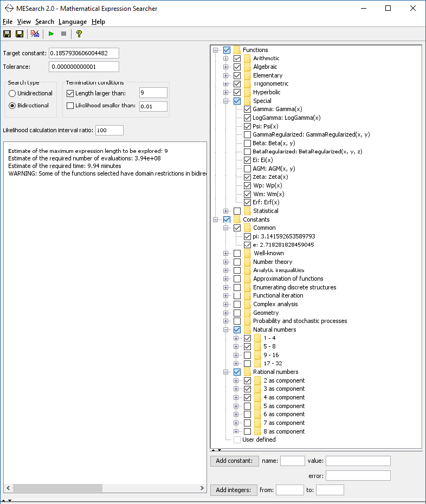Viewport: 426px width, 504px height.
Task: Click the Number theory folder icon
Action: [x=248, y=262]
